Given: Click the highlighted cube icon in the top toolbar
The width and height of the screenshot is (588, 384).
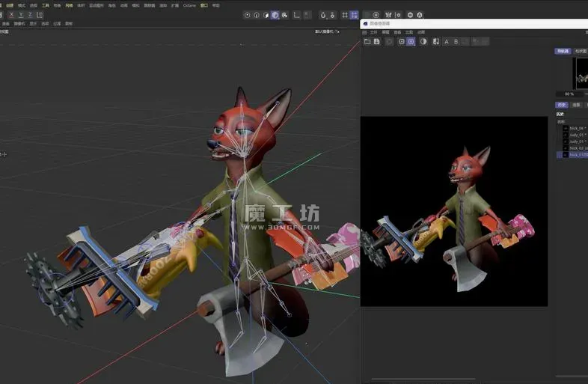Looking at the screenshot, I should 275,15.
